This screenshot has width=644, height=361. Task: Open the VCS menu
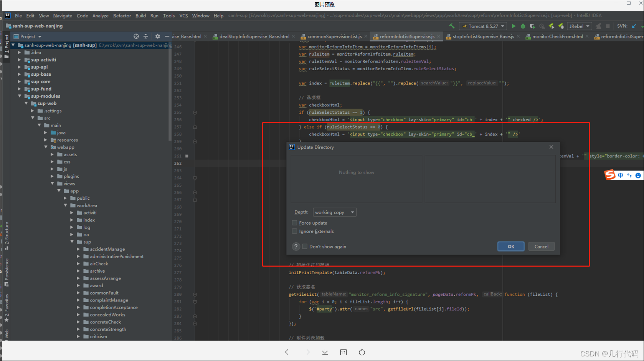click(183, 16)
